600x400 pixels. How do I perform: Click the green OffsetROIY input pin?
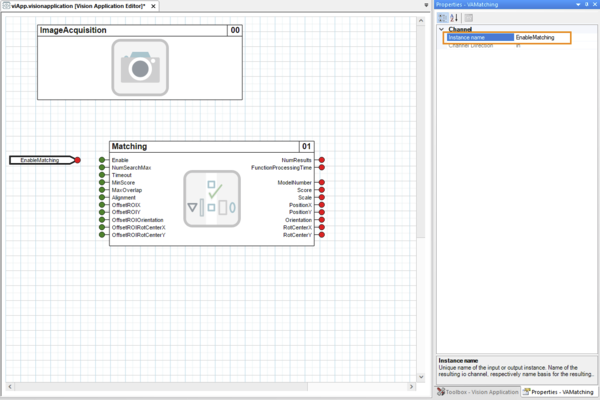coord(102,212)
